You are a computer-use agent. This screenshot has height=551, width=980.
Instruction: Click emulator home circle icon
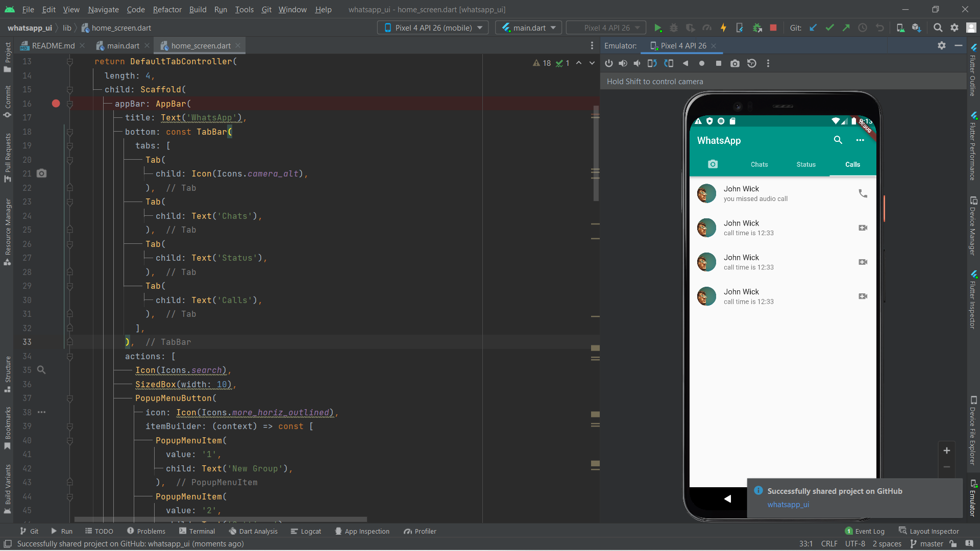pos(702,63)
